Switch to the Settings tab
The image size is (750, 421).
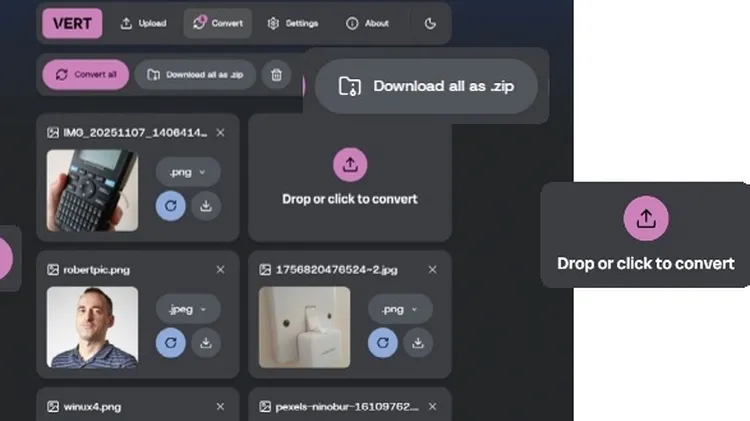click(x=293, y=23)
